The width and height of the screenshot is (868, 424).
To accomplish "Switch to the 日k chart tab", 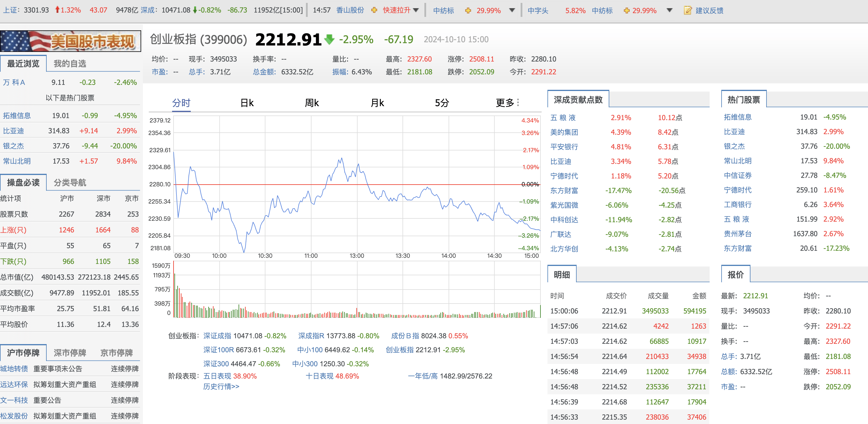I will pyautogui.click(x=247, y=103).
